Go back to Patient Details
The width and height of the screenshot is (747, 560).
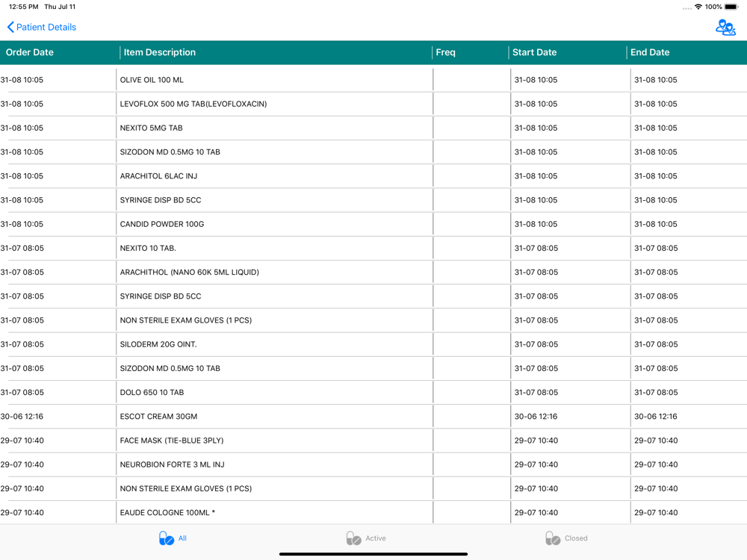tap(41, 27)
